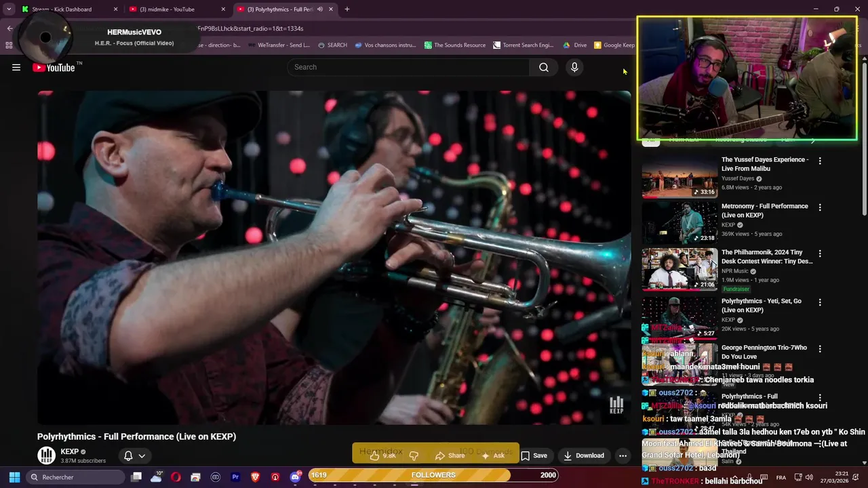Viewport: 868px width, 488px height.
Task: Click the KEXP watermark on the video
Action: click(616, 405)
